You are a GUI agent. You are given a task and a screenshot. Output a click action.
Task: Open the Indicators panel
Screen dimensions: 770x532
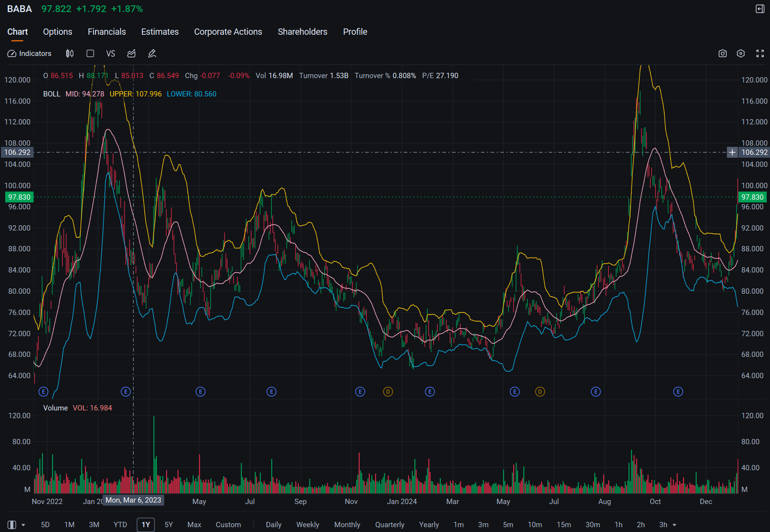coord(29,54)
